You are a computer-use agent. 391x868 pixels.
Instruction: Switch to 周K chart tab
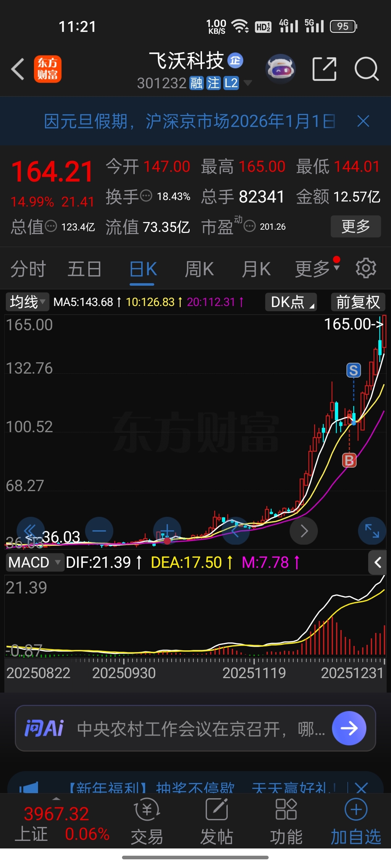point(199,269)
